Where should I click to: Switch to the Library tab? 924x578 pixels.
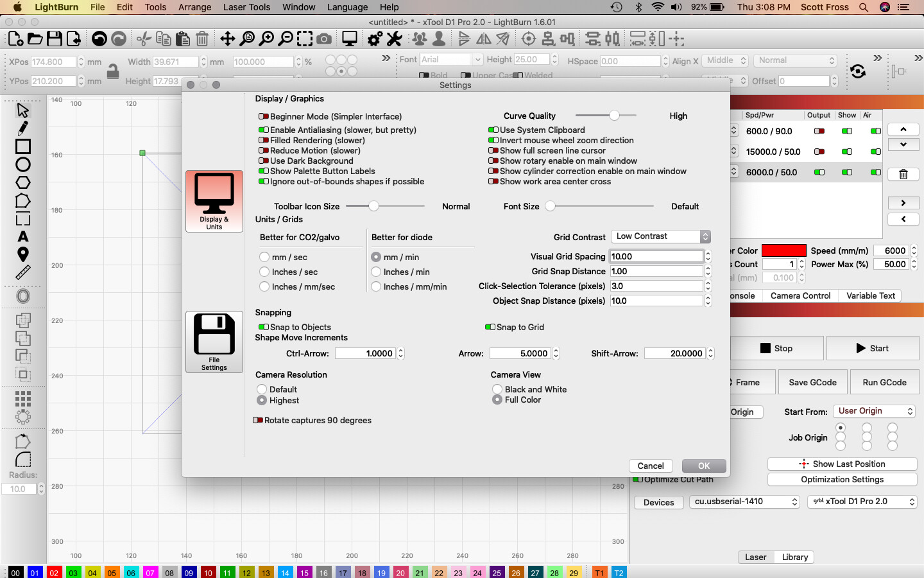tap(794, 557)
